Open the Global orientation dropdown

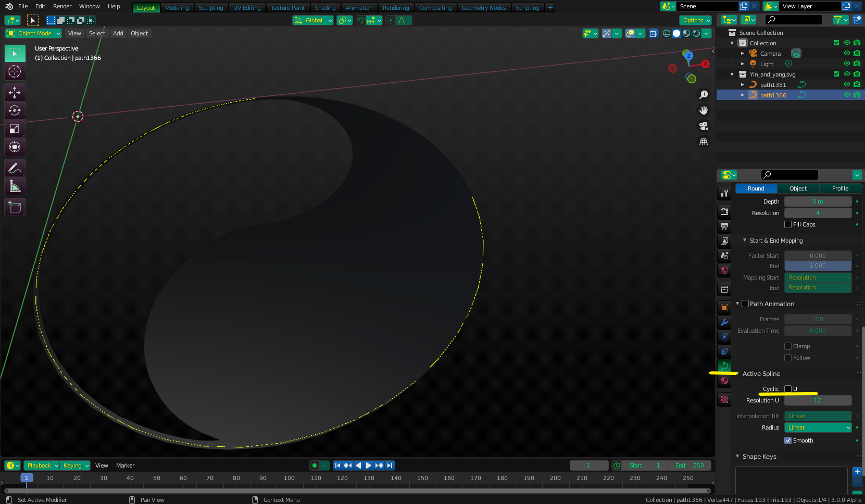coord(313,20)
